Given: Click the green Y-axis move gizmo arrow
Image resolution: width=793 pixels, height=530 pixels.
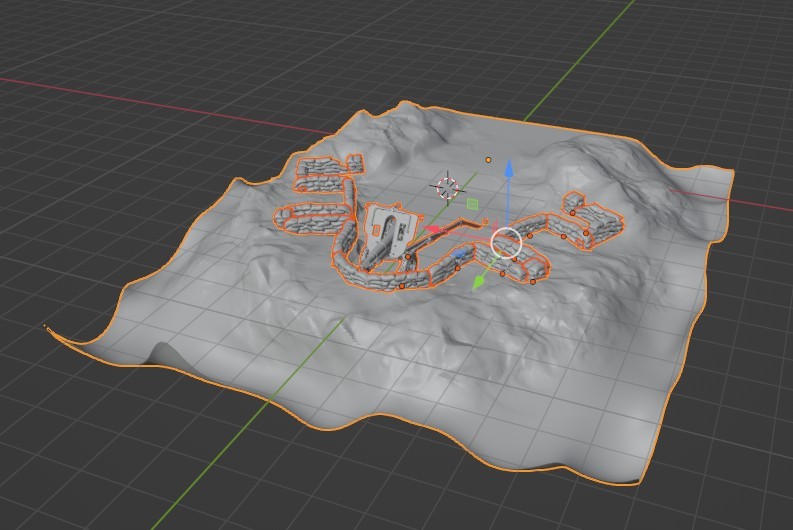Looking at the screenshot, I should (477, 283).
